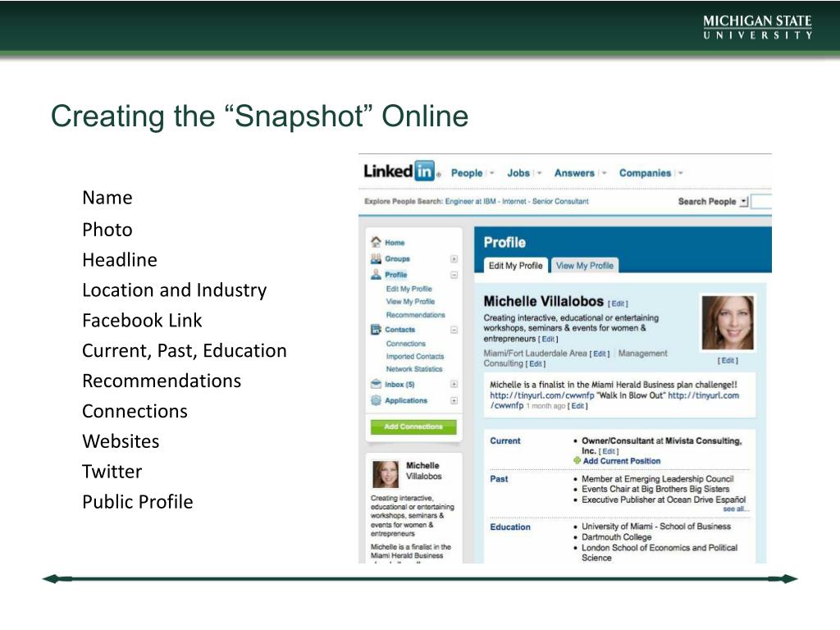Click Edit link on the status update

[577, 406]
